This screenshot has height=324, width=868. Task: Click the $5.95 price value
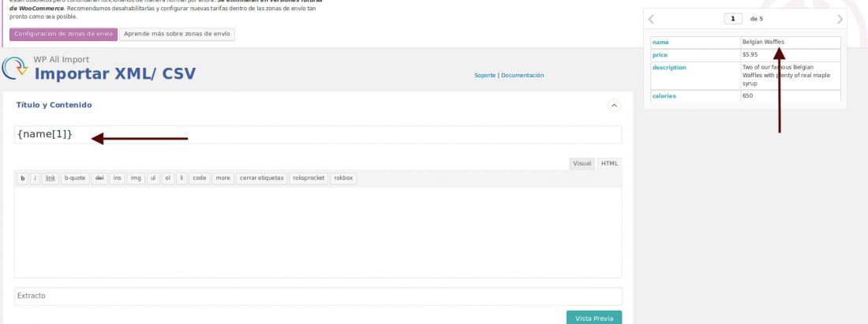750,54
